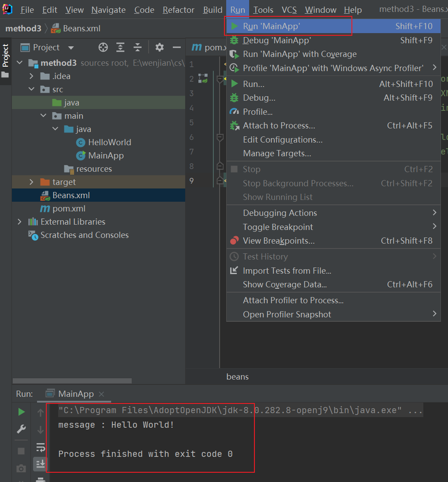Collapse the method3 root node
Screen dimensions: 448x482
point(20,63)
